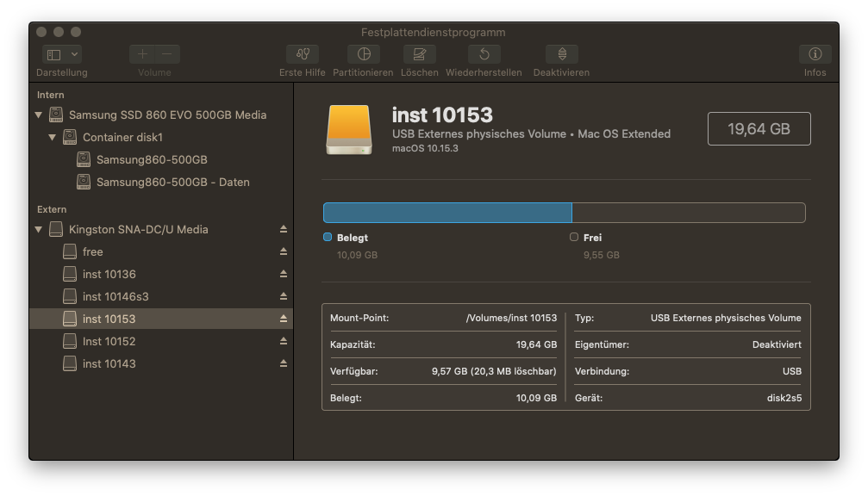Click the blue used-space bar segment
The height and width of the screenshot is (496, 868).
[447, 213]
